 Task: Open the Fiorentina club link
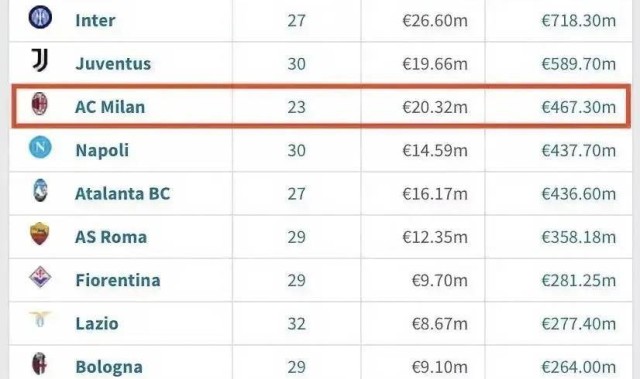(118, 280)
